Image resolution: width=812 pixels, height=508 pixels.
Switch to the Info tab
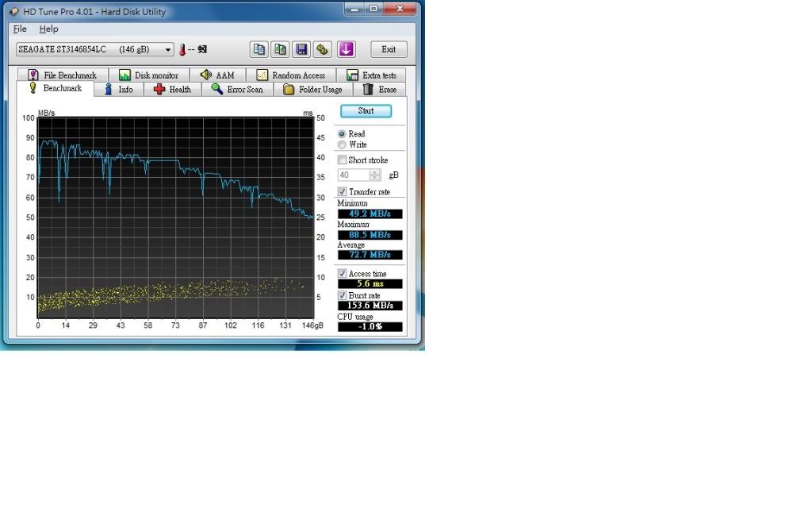click(119, 90)
